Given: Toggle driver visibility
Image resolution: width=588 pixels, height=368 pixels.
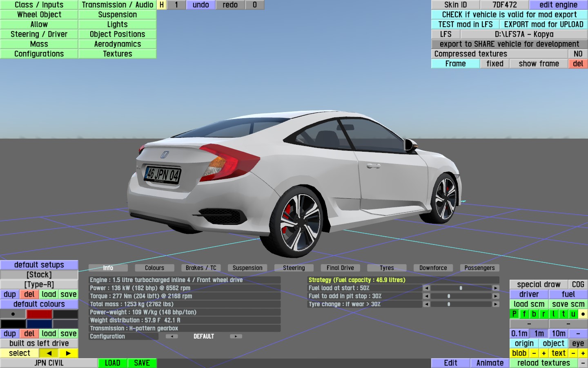Looking at the screenshot, I should tap(529, 294).
